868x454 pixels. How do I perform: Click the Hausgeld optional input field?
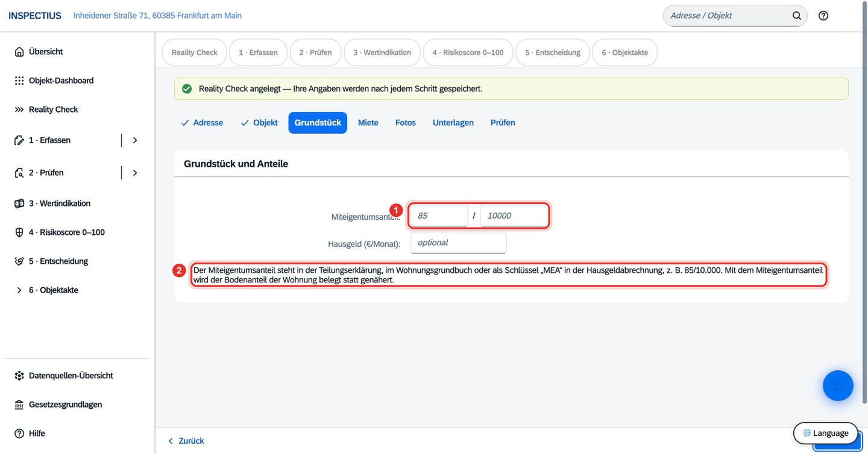pos(458,243)
